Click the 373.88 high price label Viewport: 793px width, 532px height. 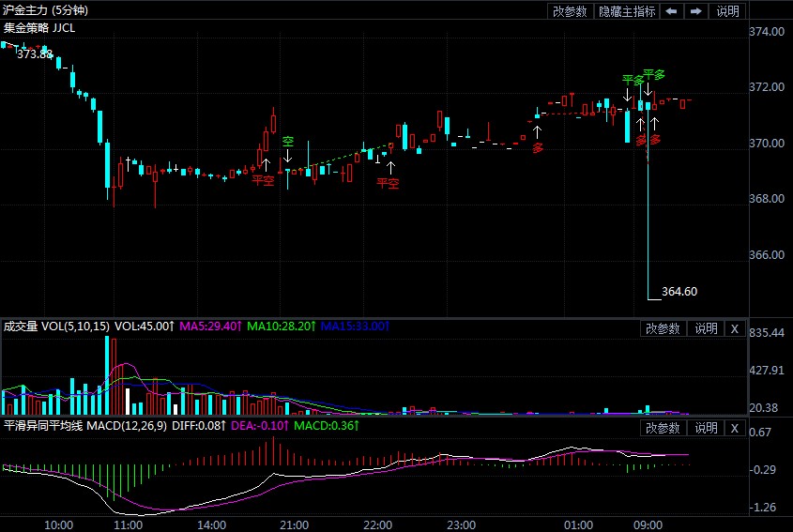tap(35, 53)
